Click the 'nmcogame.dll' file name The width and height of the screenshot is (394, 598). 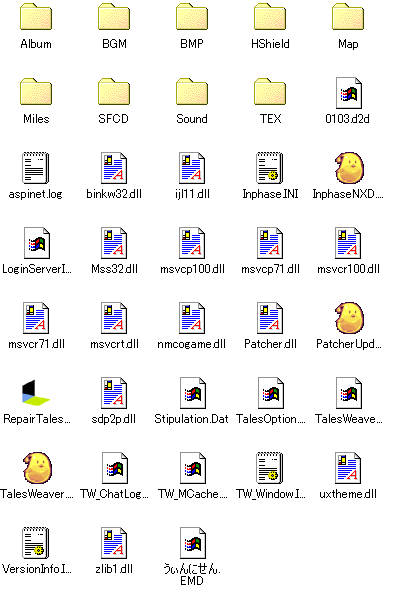[191, 344]
